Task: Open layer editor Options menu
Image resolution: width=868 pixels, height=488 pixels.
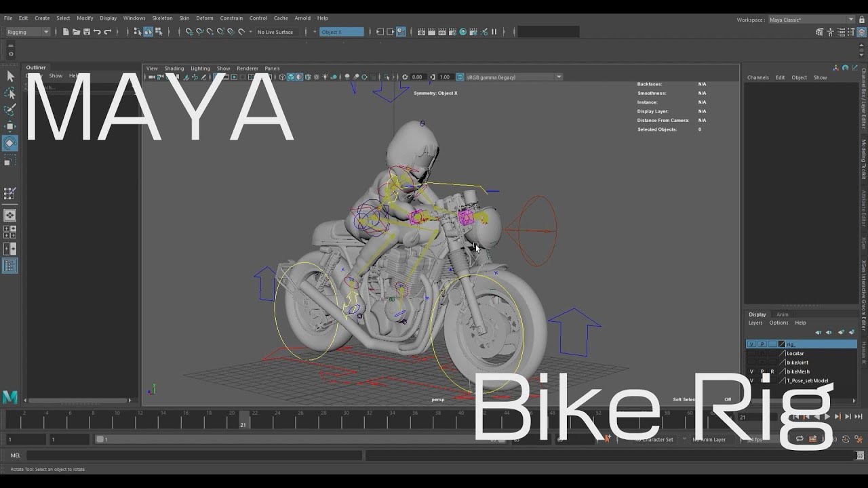Action: coord(778,323)
